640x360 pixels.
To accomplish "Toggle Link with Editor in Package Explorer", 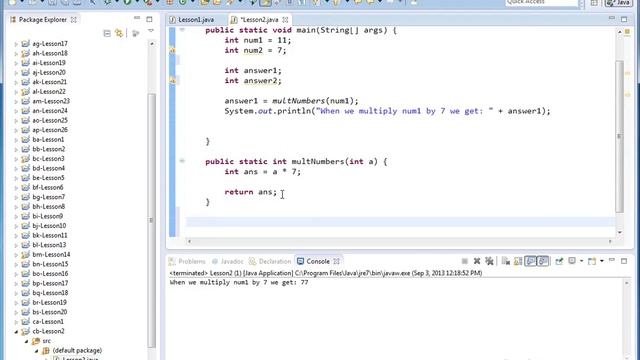I will (119, 33).
